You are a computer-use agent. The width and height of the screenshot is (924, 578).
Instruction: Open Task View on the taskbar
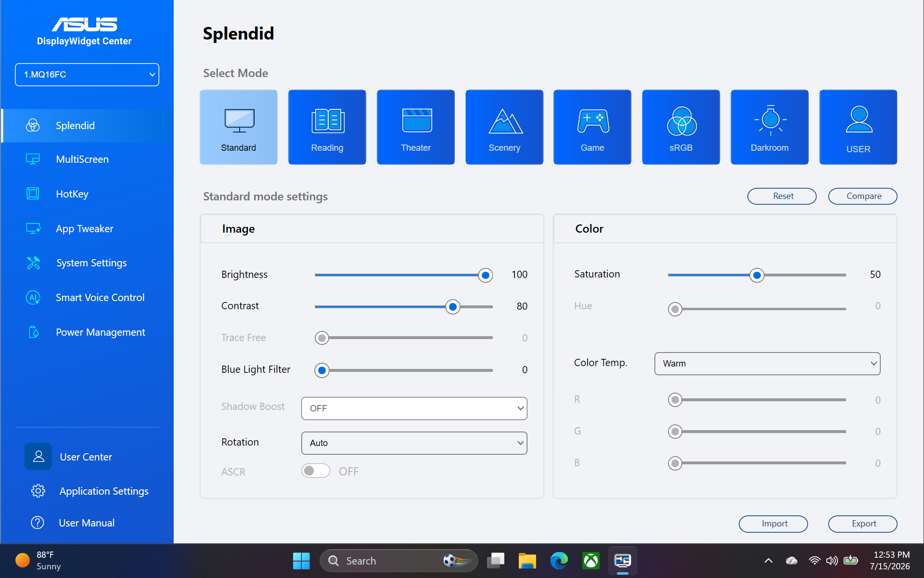click(x=495, y=561)
